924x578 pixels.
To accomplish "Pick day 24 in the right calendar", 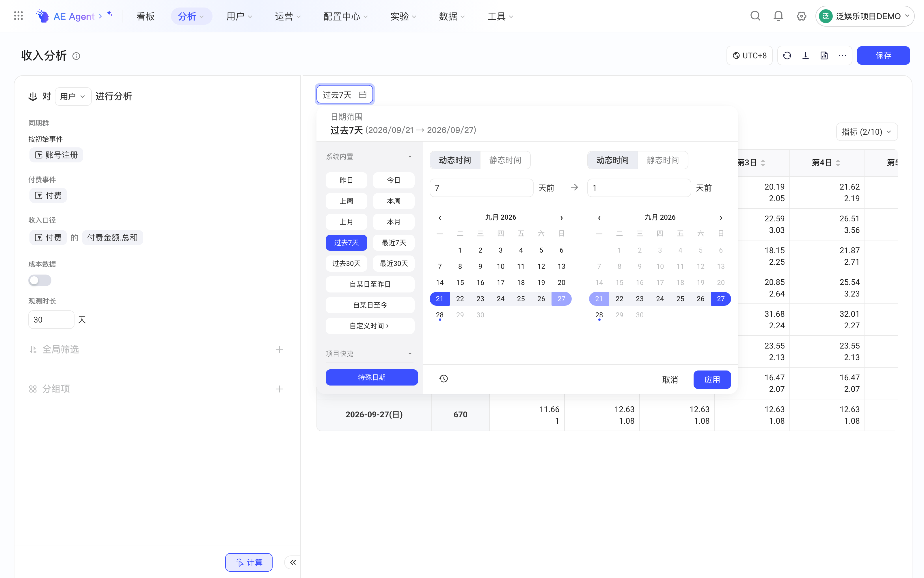I will point(660,299).
